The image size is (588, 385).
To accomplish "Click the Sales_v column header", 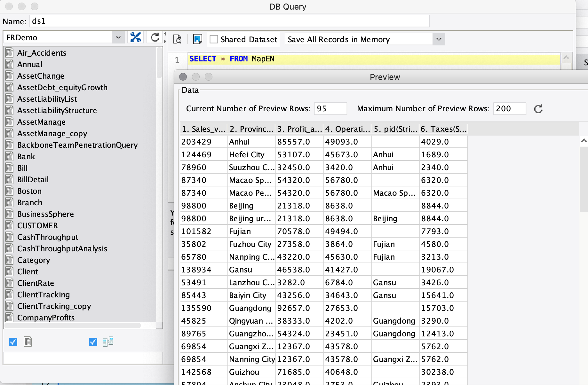I will coord(203,129).
